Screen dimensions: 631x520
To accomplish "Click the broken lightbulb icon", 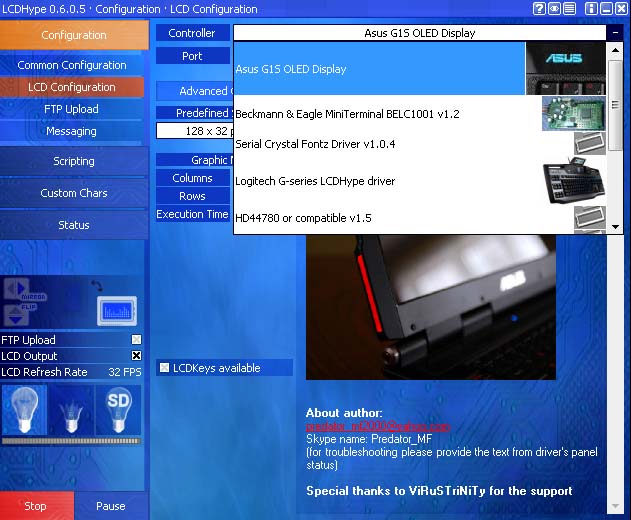I will coord(71,410).
